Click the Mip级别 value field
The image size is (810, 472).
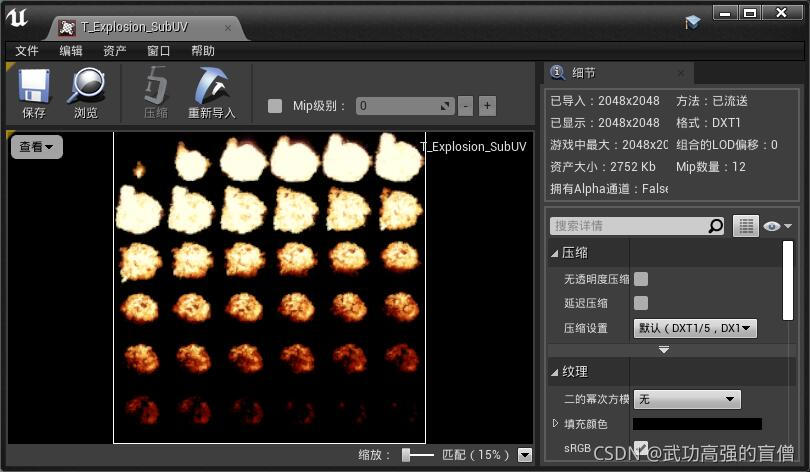[x=405, y=106]
